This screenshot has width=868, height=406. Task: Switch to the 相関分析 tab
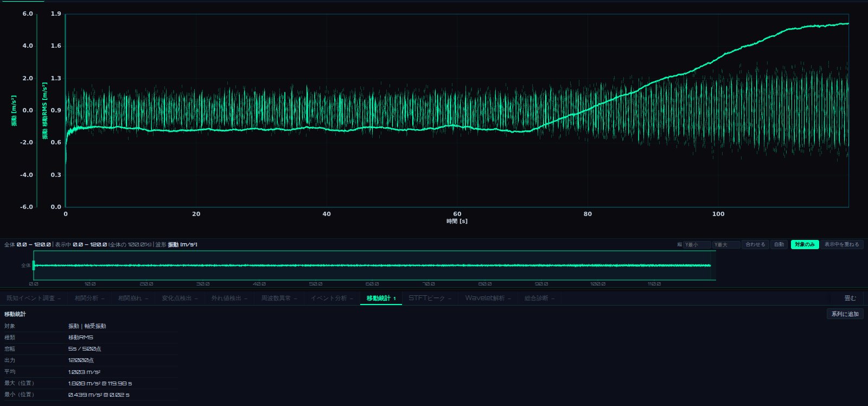click(x=90, y=299)
